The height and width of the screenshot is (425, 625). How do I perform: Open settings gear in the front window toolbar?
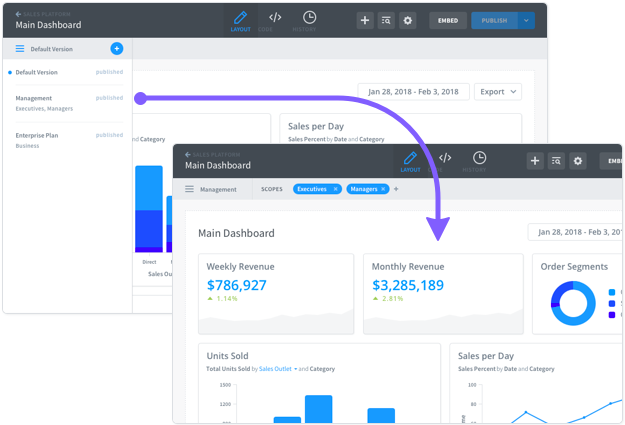tap(578, 161)
